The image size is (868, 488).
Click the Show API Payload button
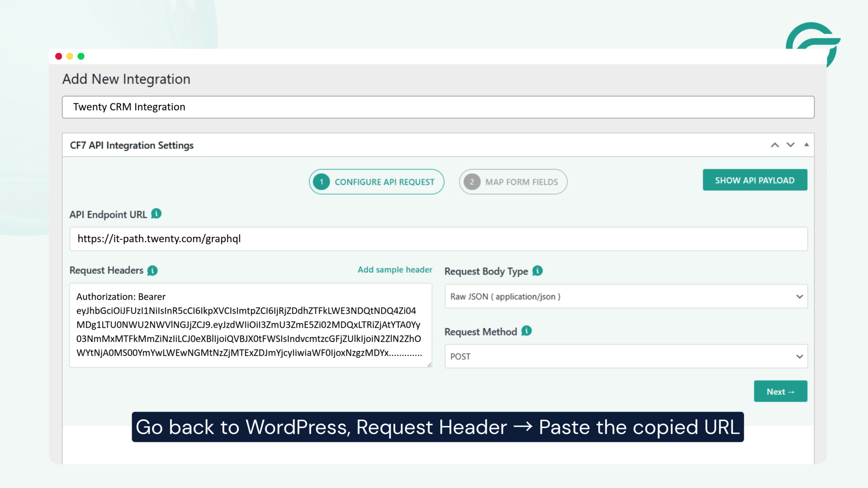tap(755, 180)
